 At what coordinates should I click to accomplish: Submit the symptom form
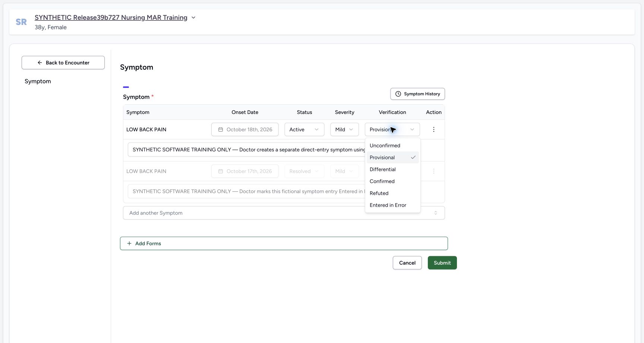[x=442, y=263]
